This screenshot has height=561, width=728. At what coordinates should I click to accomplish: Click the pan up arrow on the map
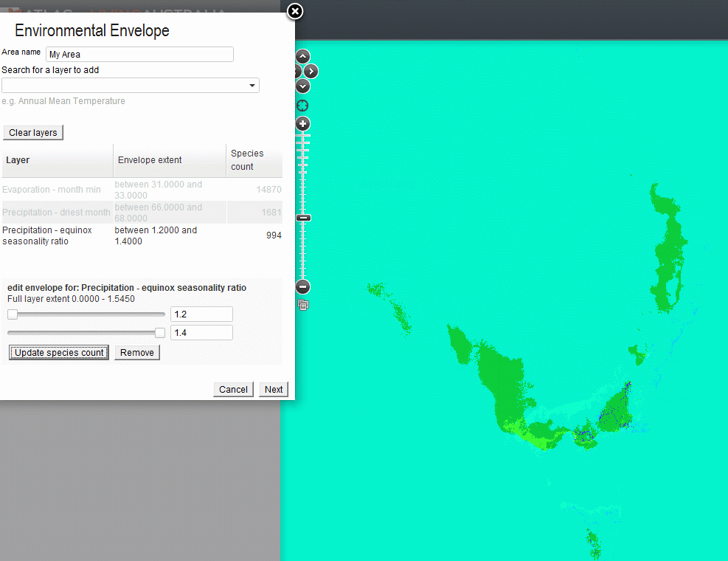(302, 55)
